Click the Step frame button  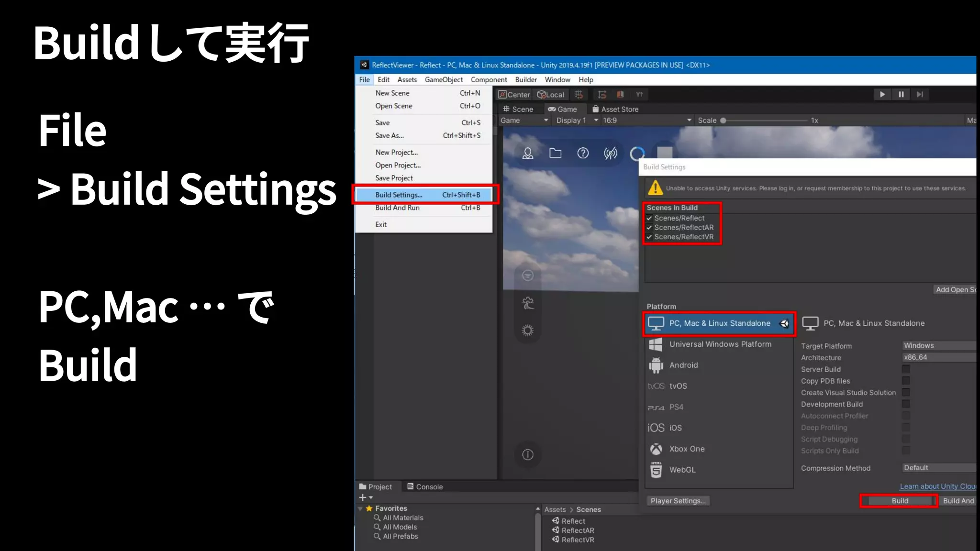coord(920,95)
